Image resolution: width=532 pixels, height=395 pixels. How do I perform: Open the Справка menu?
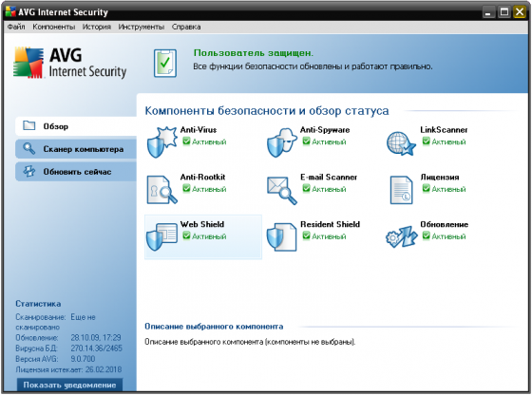186,27
